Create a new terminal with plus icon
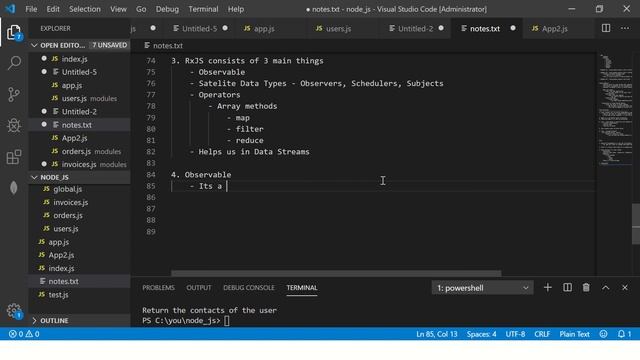The image size is (640, 360). click(547, 288)
